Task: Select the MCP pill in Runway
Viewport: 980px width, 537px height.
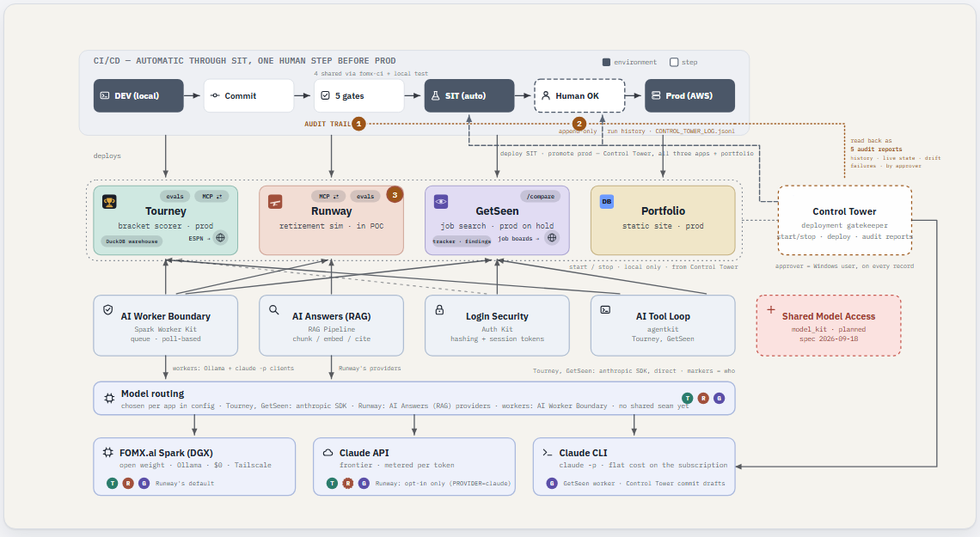Action: coord(328,196)
